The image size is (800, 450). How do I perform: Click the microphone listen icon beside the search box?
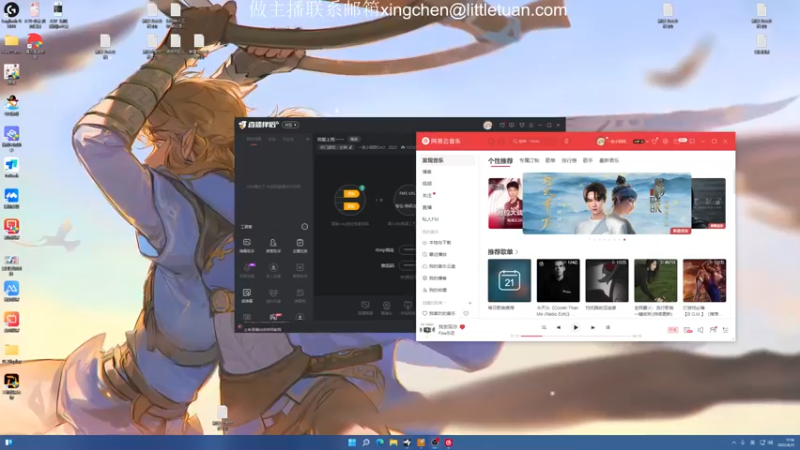pos(566,141)
